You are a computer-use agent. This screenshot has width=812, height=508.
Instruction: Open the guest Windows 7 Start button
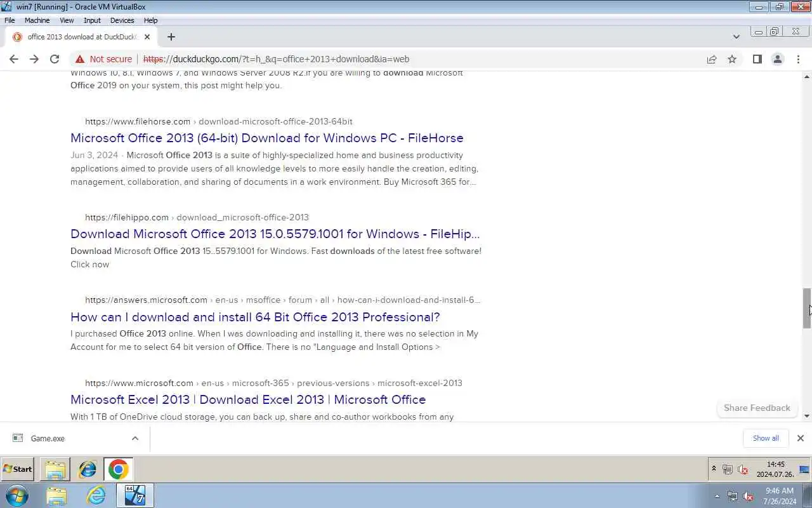coord(18,469)
